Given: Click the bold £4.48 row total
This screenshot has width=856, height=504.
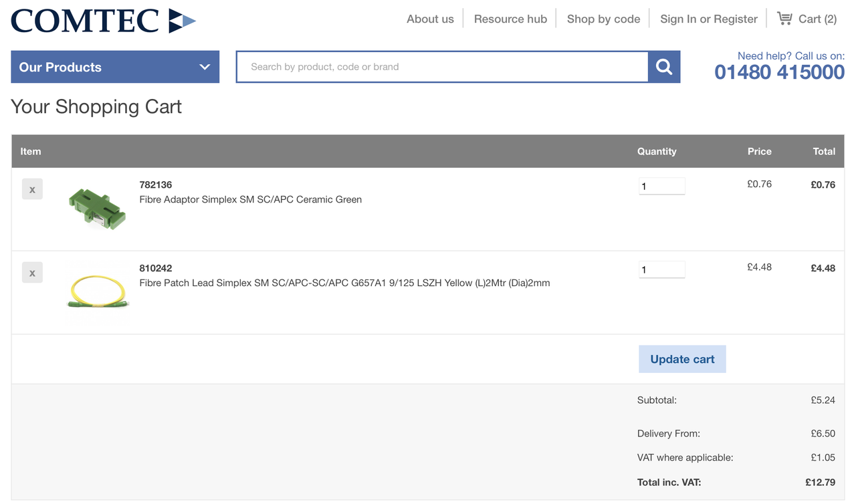Looking at the screenshot, I should pyautogui.click(x=823, y=268).
